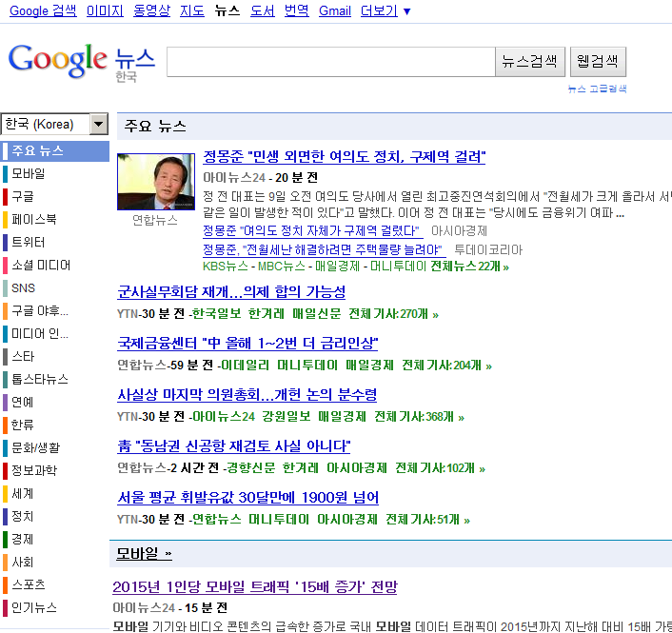Open headline 사실상 마지막 의원총회…개헌 논의 분수령
The width and height of the screenshot is (672, 633).
point(247,395)
